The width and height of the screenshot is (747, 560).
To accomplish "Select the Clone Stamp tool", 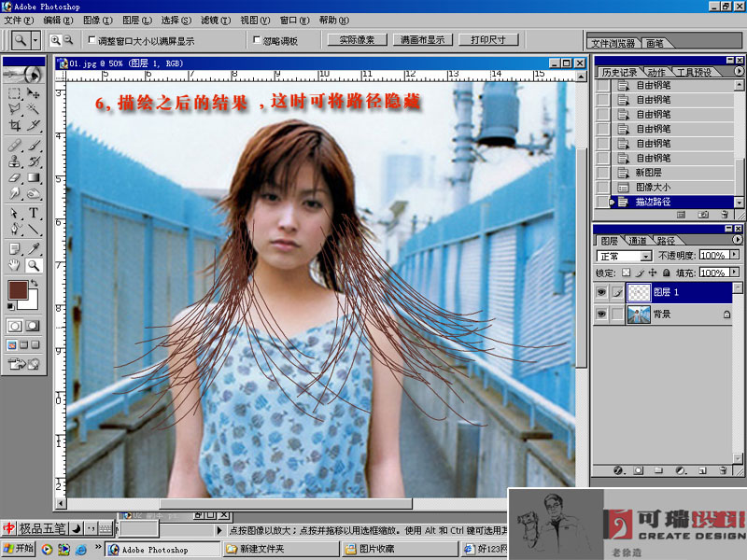I will tap(15, 161).
